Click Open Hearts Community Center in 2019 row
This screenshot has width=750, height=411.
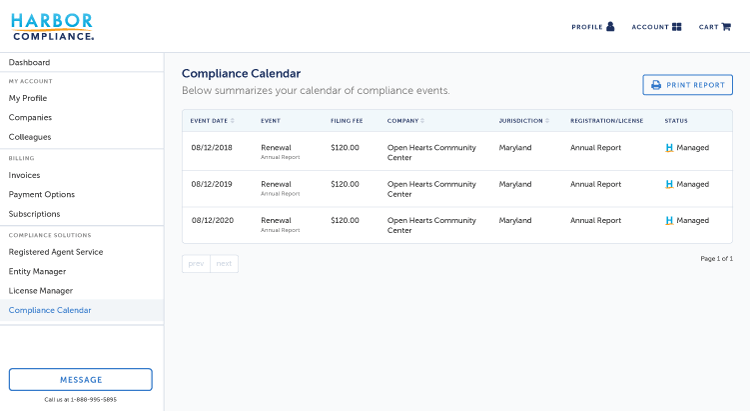431,189
